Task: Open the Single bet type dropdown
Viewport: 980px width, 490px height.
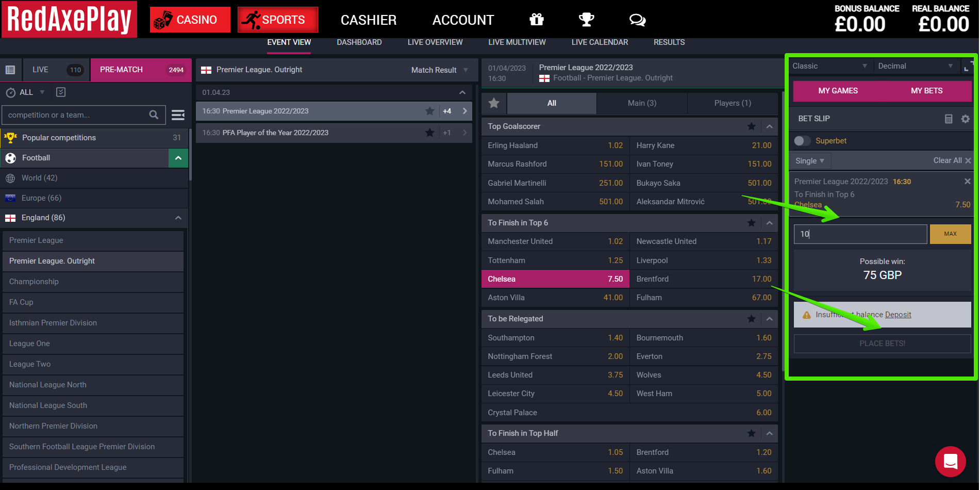Action: coord(810,160)
